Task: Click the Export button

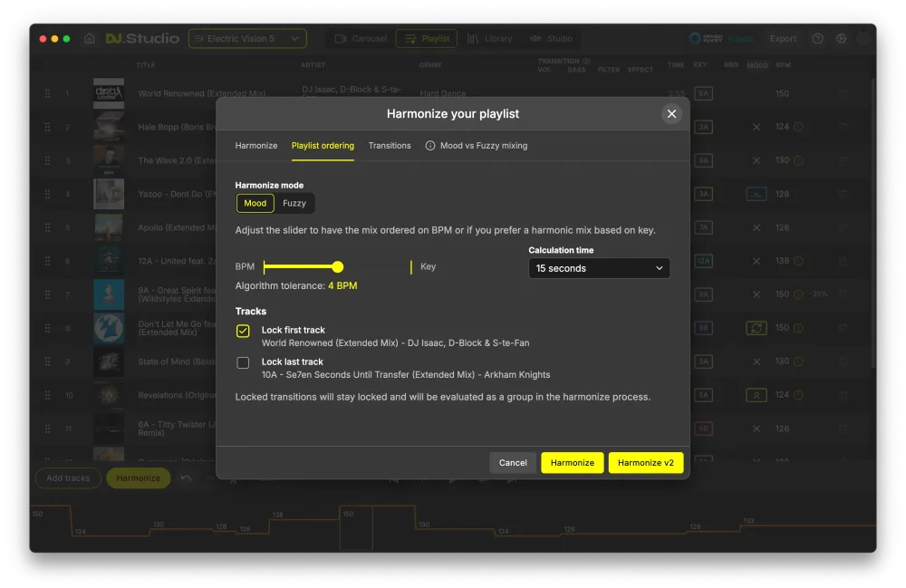Action: coord(783,39)
